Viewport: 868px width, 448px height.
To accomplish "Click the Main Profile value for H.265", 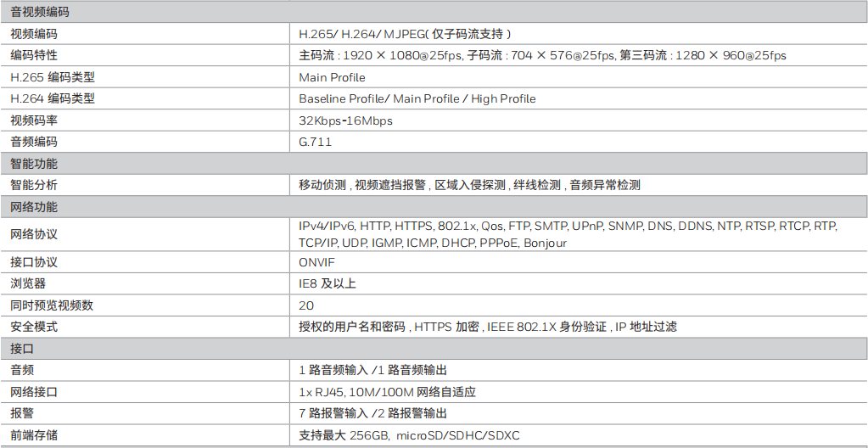I will point(332,77).
